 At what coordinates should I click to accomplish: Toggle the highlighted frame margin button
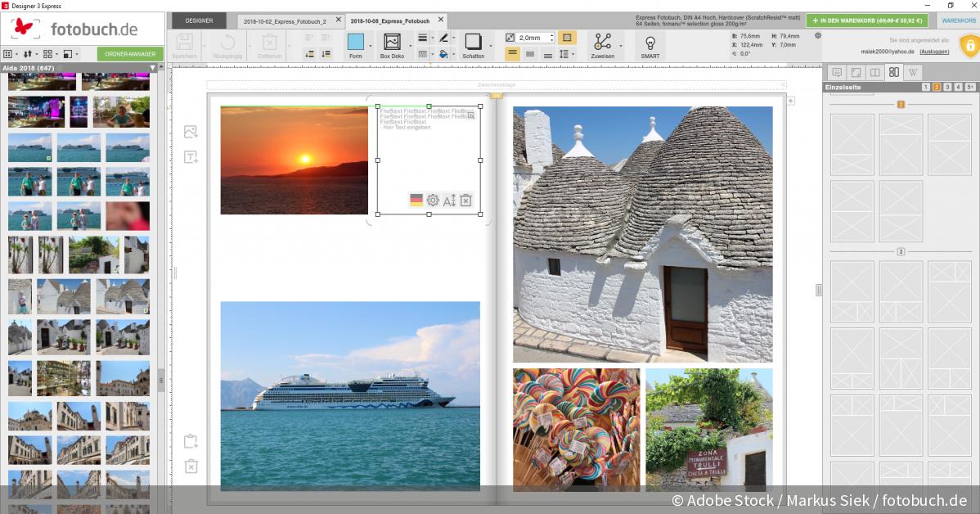567,38
